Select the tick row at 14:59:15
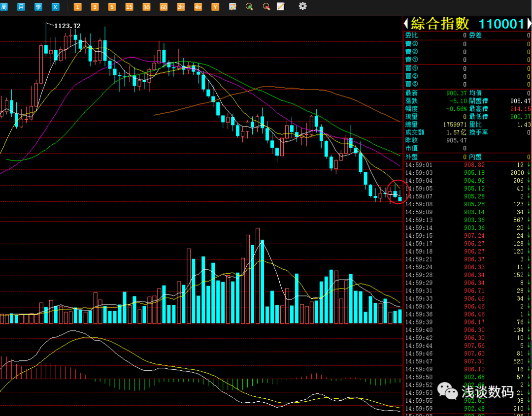This screenshot has height=416, width=532. (x=467, y=236)
